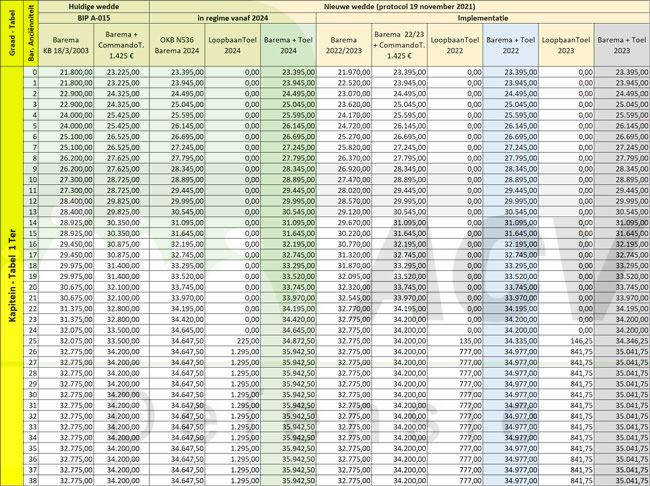Select the 'Implementatie' header cell
This screenshot has height=486, width=650.
click(x=483, y=18)
